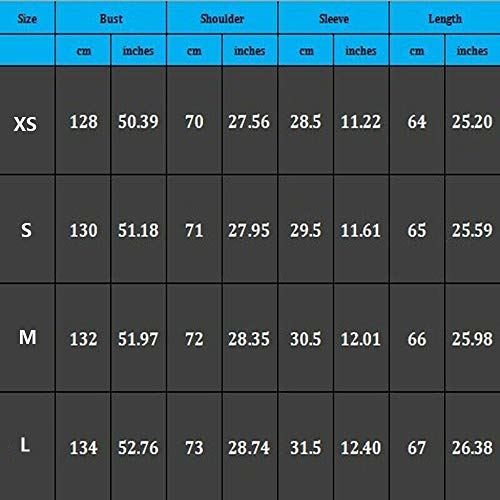This screenshot has height=500, width=500.
Task: Select shoulder value 28.35 inches
Action: point(249,339)
